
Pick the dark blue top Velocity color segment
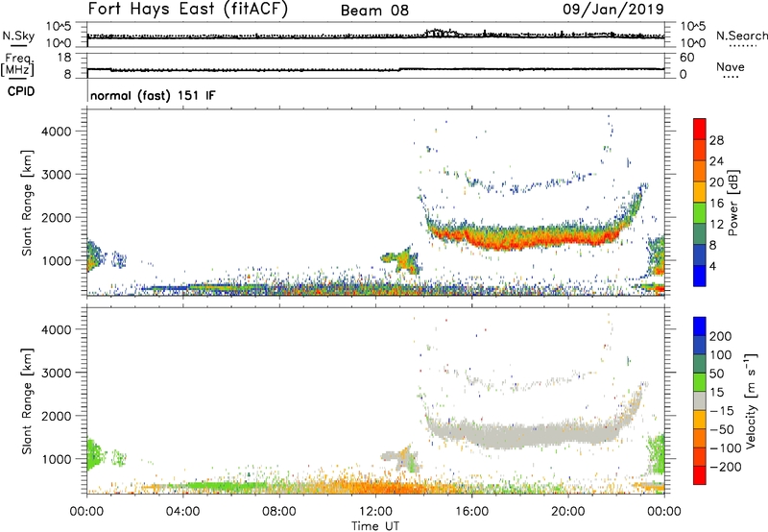[x=700, y=326]
